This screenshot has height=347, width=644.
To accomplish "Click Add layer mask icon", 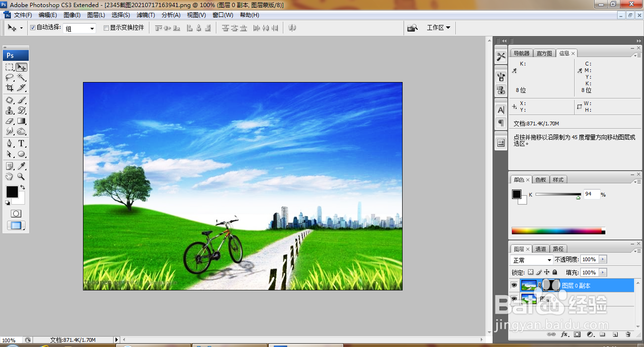I will (x=577, y=334).
